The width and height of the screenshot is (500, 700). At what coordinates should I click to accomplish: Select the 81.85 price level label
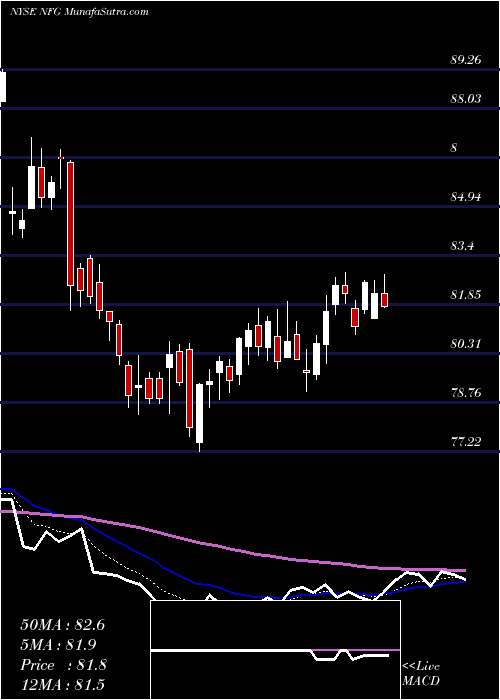point(466,295)
